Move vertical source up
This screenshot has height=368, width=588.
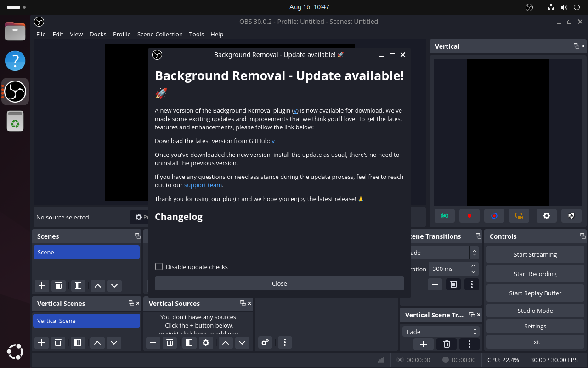[225, 343]
